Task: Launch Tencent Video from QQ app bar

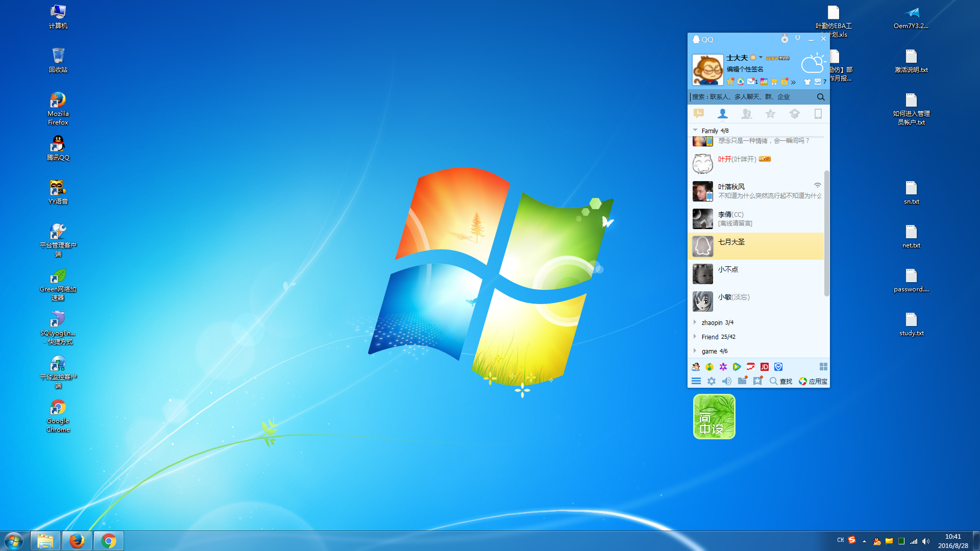Action: click(737, 367)
